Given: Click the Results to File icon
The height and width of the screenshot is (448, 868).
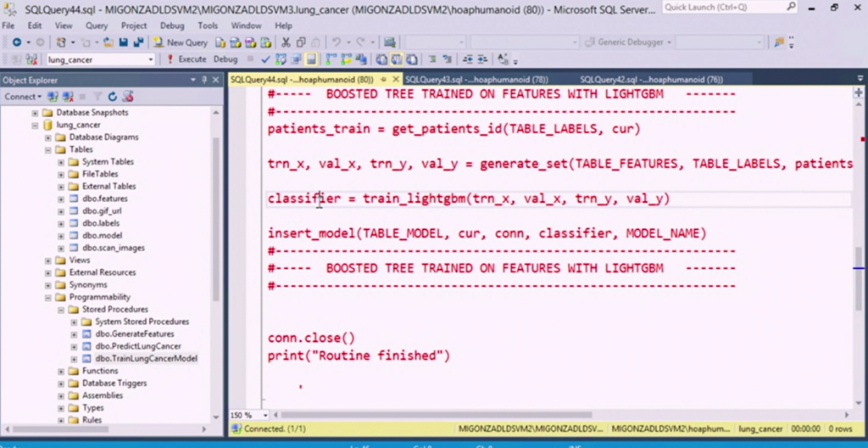Looking at the screenshot, I should (x=411, y=59).
